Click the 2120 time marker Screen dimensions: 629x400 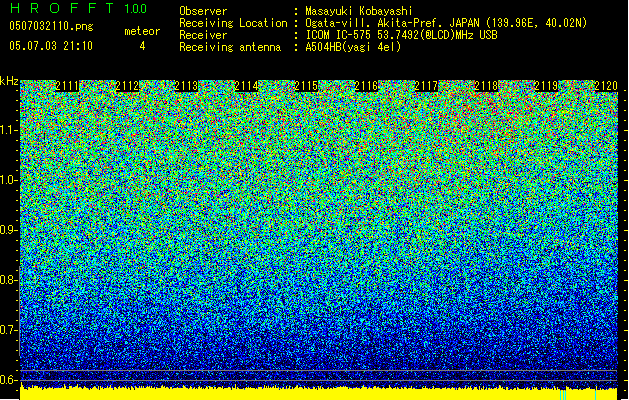click(x=606, y=86)
